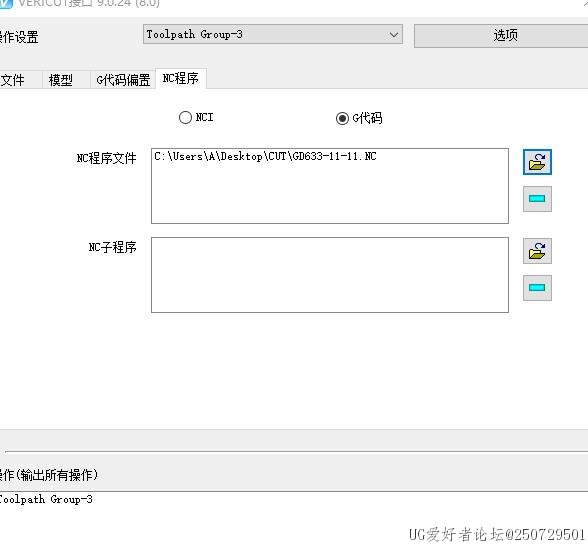Image resolution: width=588 pixels, height=546 pixels.
Task: Select the NCI radio button
Action: point(185,117)
